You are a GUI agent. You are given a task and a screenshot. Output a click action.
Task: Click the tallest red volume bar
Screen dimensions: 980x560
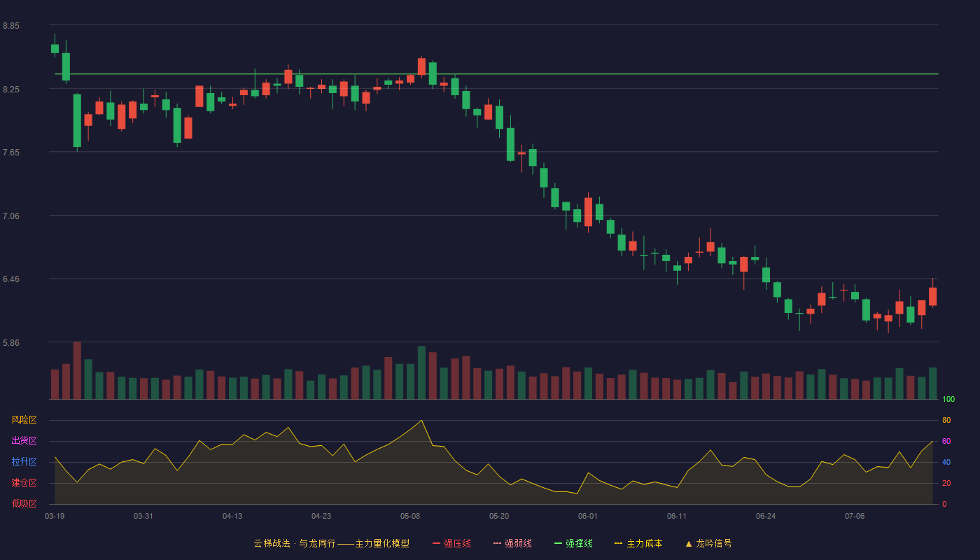(77, 370)
